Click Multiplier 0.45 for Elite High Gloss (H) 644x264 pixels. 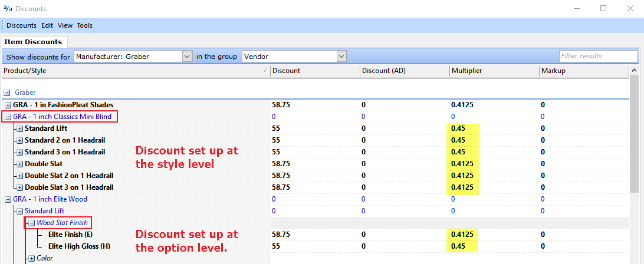pos(458,246)
